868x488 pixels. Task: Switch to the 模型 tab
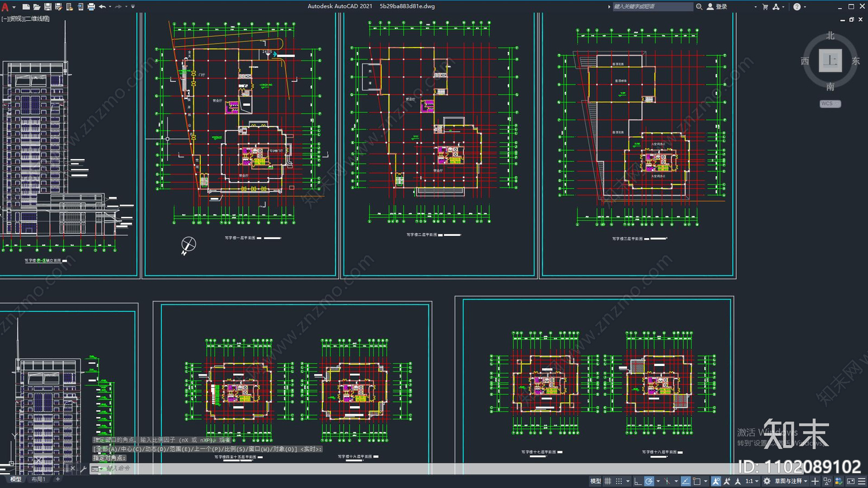click(15, 479)
